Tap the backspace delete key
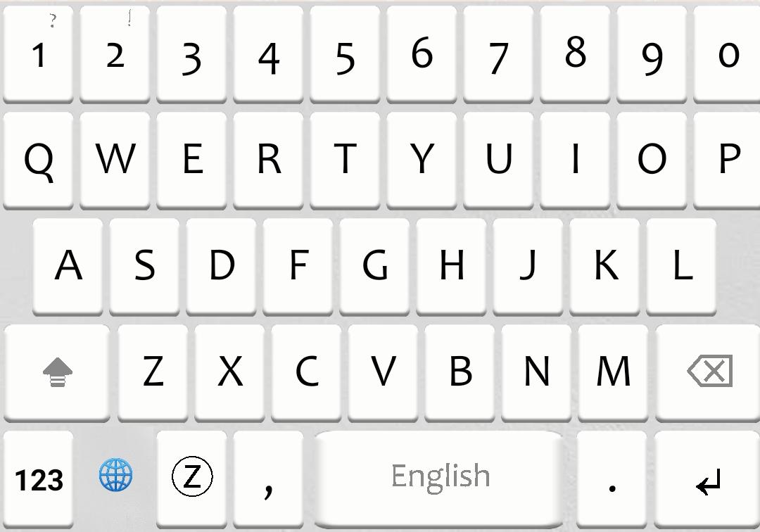Viewport: 760px width, 532px height. [708, 372]
